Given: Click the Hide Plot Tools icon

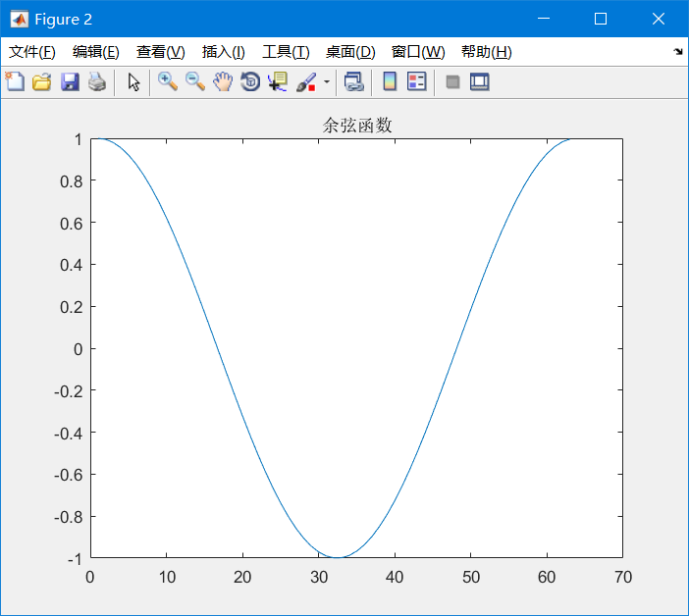Looking at the screenshot, I should tap(452, 81).
